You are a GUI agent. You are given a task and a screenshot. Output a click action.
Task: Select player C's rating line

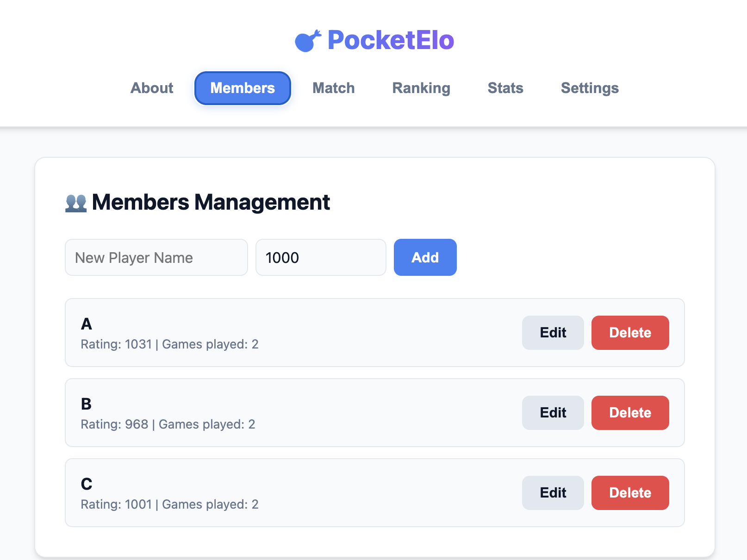pyautogui.click(x=170, y=504)
